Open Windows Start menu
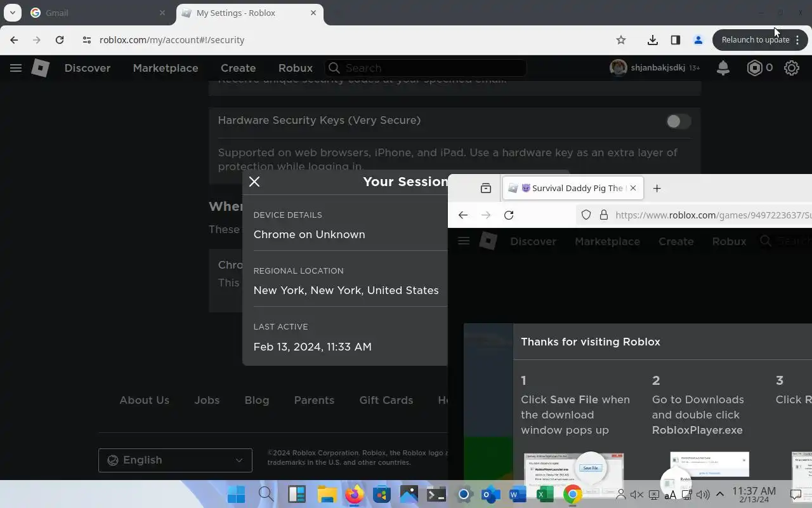This screenshot has height=508, width=812. pyautogui.click(x=236, y=494)
